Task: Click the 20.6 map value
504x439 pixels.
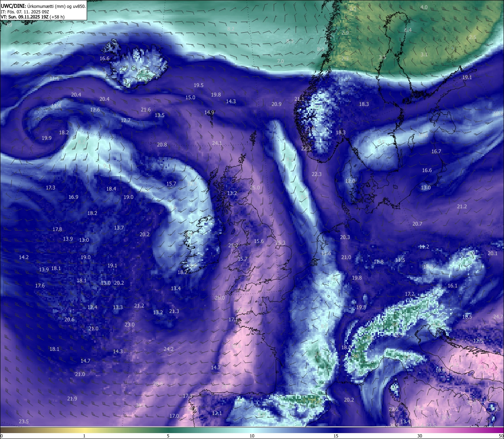Action: [69, 319]
